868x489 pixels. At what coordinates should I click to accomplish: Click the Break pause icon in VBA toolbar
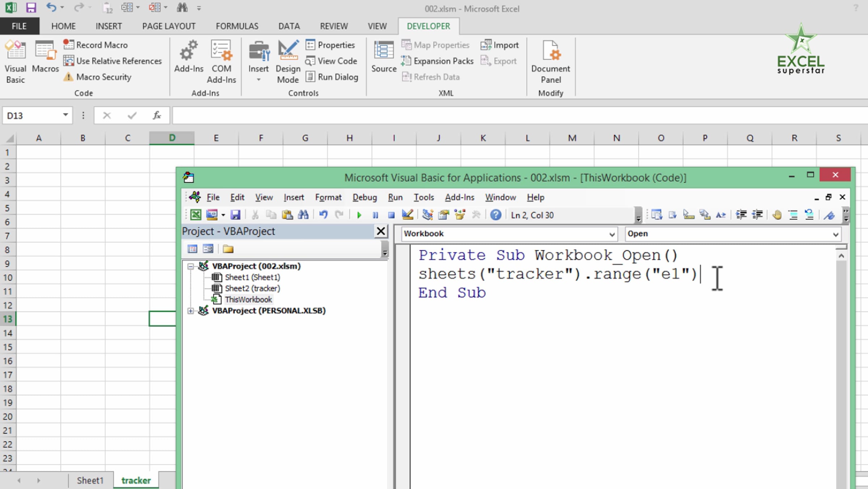click(375, 215)
